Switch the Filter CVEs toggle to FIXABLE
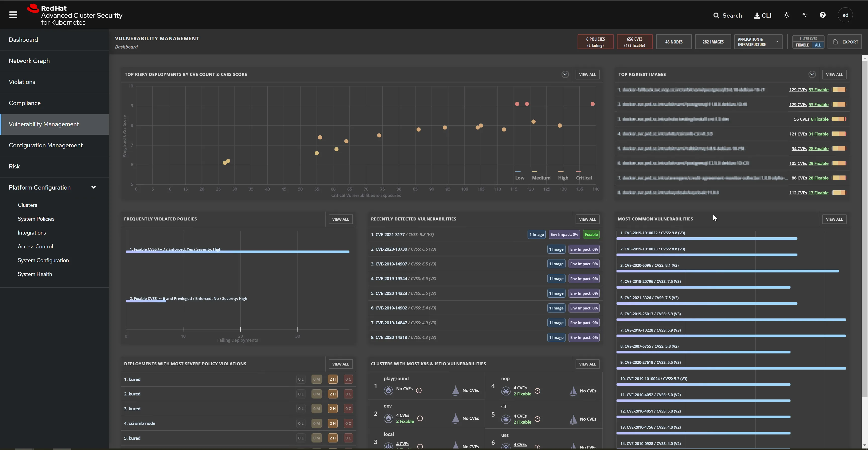Image resolution: width=868 pixels, height=450 pixels. tap(802, 45)
